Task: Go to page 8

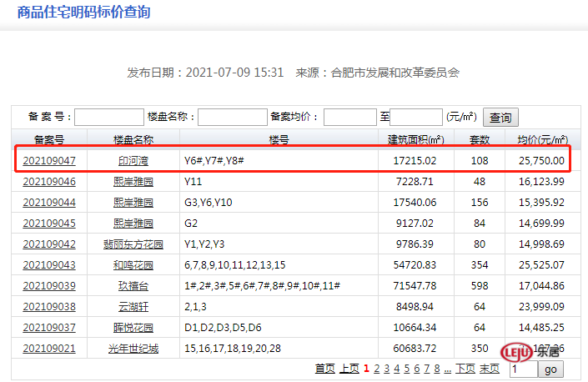Action: click(437, 369)
